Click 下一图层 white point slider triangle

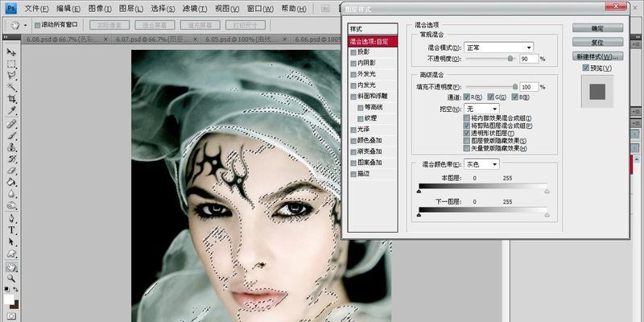(547, 215)
